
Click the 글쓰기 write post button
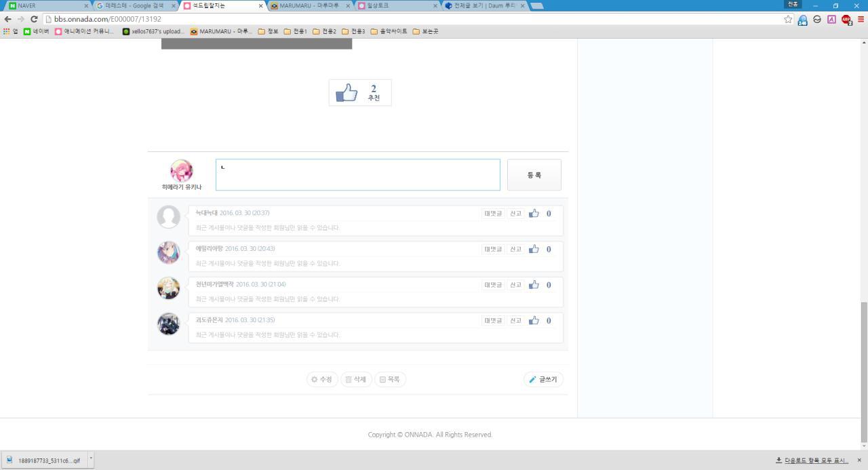543,380
